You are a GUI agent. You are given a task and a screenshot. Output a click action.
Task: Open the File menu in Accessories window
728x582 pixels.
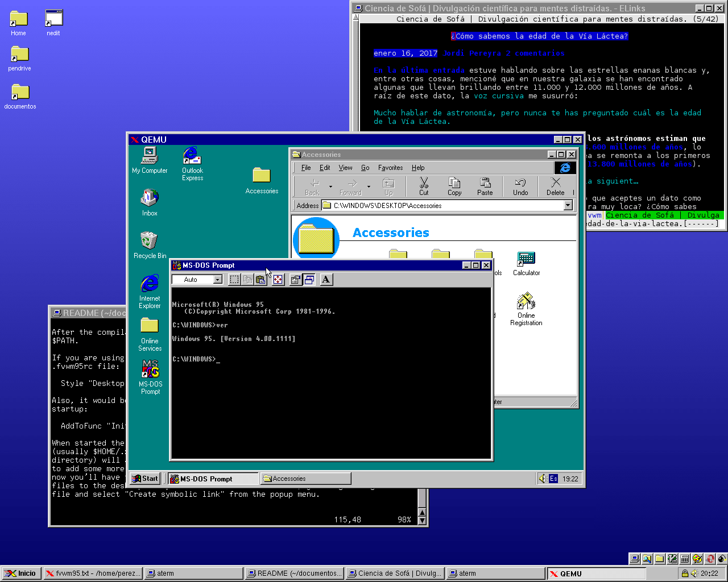pos(306,168)
